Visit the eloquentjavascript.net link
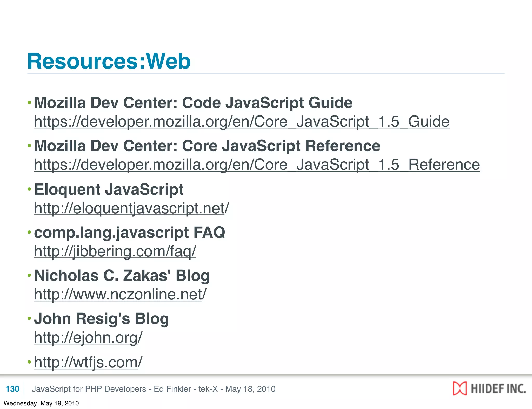Viewport: 532px width, 409px height. pyautogui.click(x=132, y=208)
